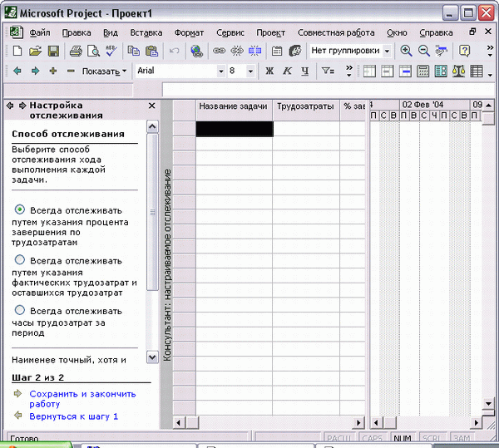Image resolution: width=499 pixels, height=448 pixels.
Task: Open the calculator-style toolbar icon
Action: point(423,71)
